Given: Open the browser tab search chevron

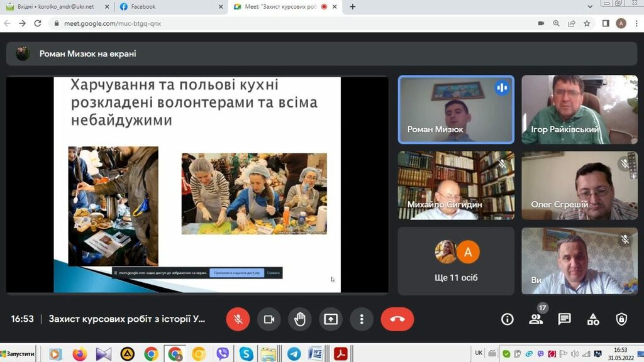Looking at the screenshot, I should point(590,7).
